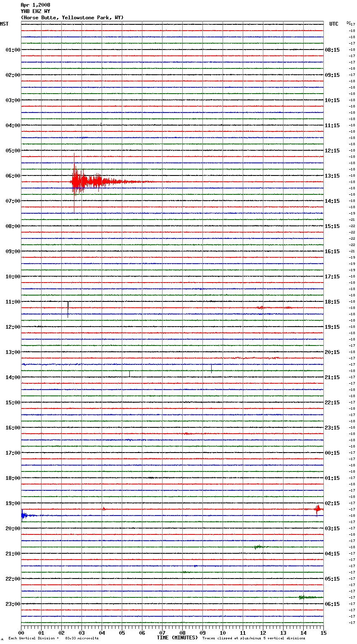Image resolution: width=357 pixels, height=644 pixels.
Task: Click the 07:00 MST time label
Action: [x=13, y=201]
